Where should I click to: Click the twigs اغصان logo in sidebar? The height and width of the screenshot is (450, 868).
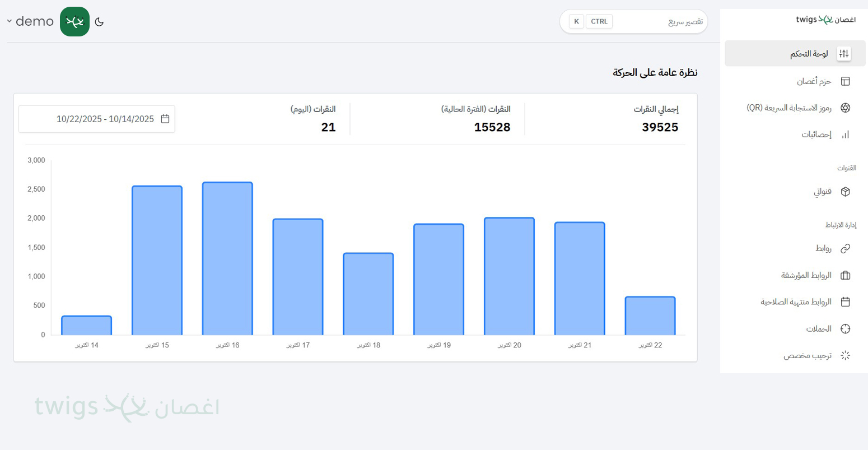[825, 20]
